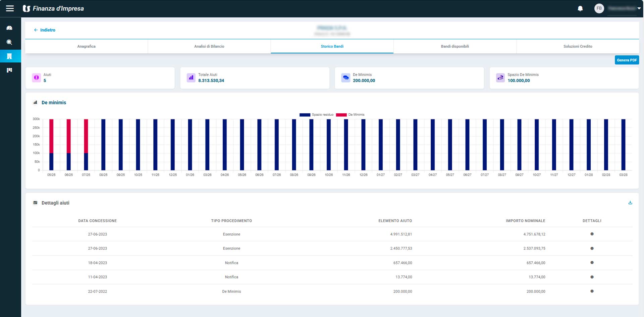Image resolution: width=644 pixels, height=317 pixels.
Task: Click the Finanza d'Impresa logo
Action: pyautogui.click(x=53, y=8)
